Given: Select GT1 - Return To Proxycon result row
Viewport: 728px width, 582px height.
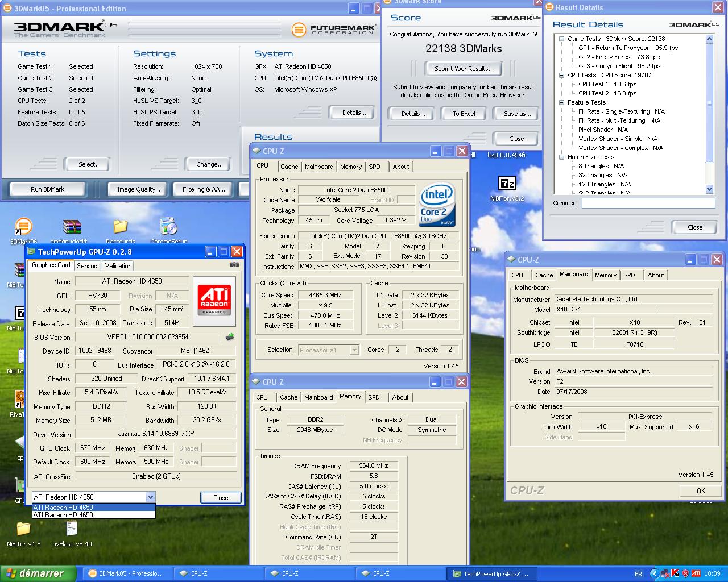Looking at the screenshot, I should coord(628,48).
